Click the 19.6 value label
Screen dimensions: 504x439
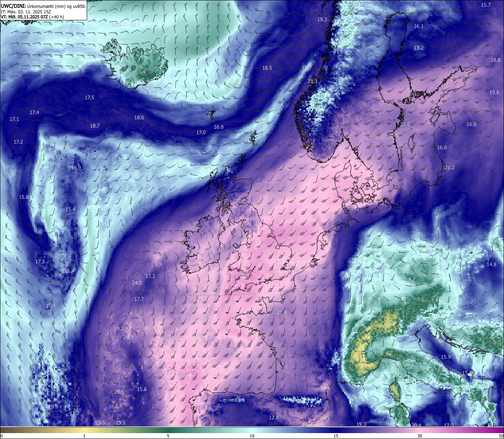pyautogui.click(x=494, y=93)
